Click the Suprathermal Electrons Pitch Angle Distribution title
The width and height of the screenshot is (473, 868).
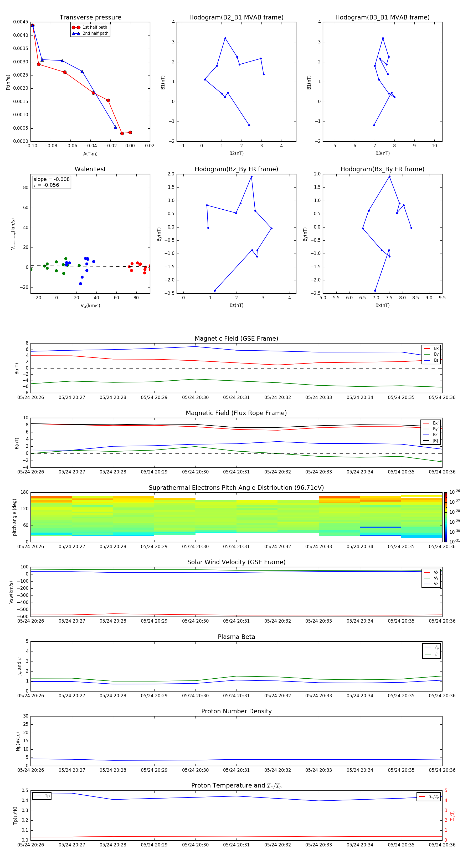[x=236, y=488]
